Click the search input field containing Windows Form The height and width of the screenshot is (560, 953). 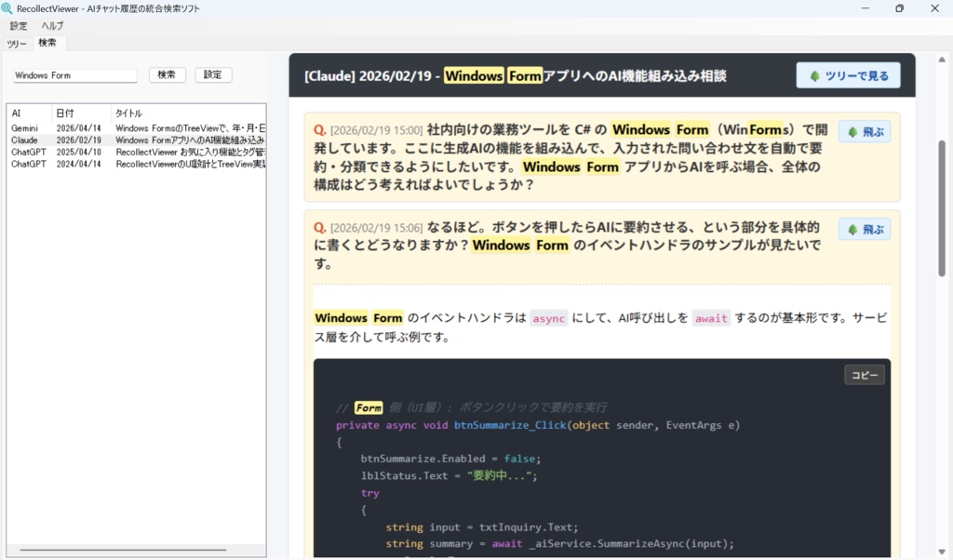point(75,75)
